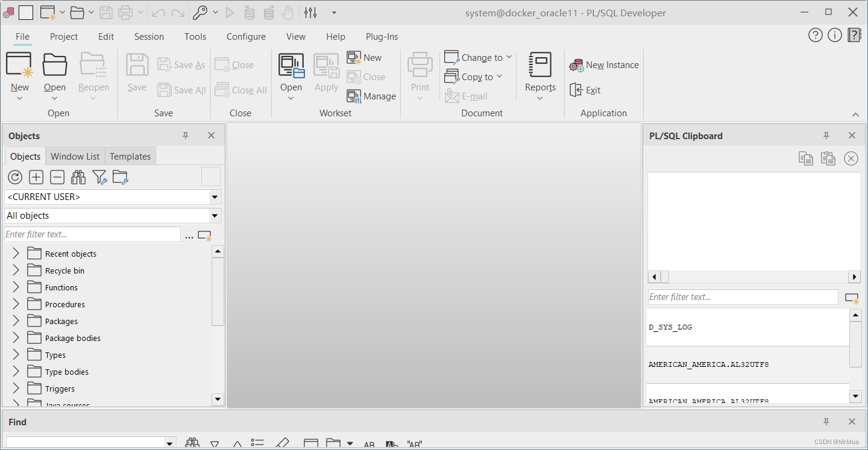Click the Workset Open icon
The height and width of the screenshot is (450, 868).
click(x=291, y=65)
